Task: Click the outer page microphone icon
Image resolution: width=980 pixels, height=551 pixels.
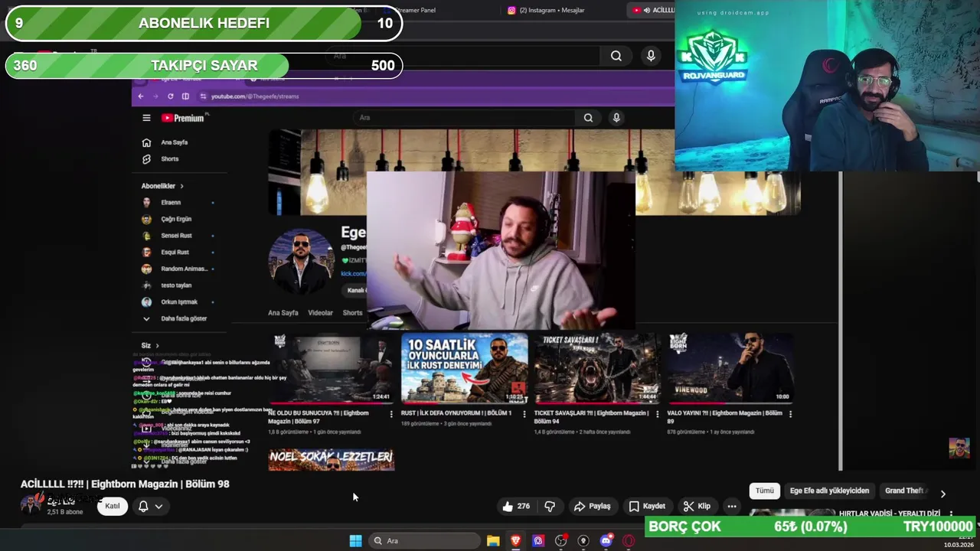Action: pos(651,56)
